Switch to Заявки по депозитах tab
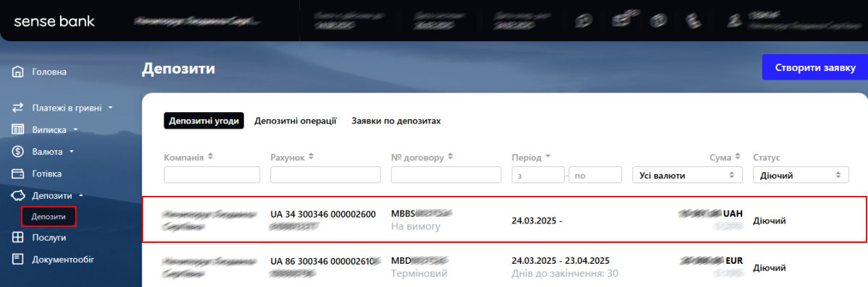 point(396,121)
